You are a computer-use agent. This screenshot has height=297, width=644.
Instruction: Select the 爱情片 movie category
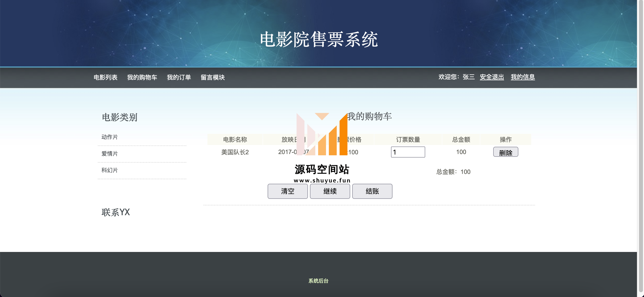coord(110,154)
